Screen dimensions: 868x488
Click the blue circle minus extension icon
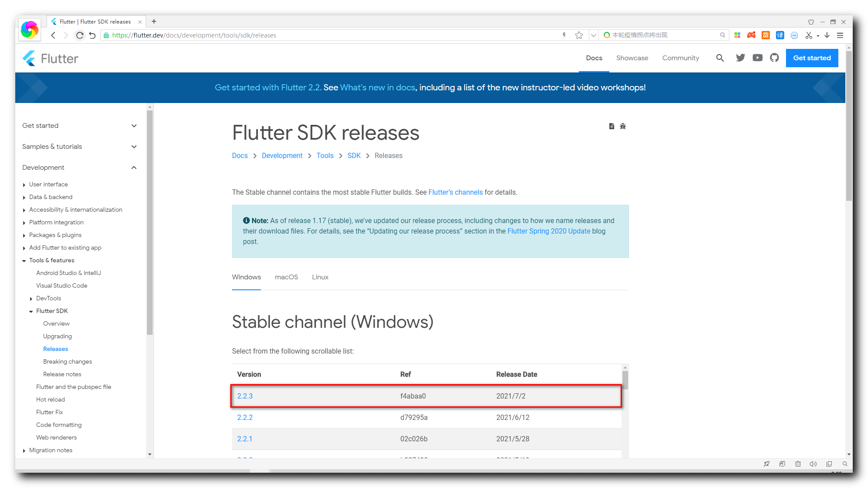(x=794, y=35)
